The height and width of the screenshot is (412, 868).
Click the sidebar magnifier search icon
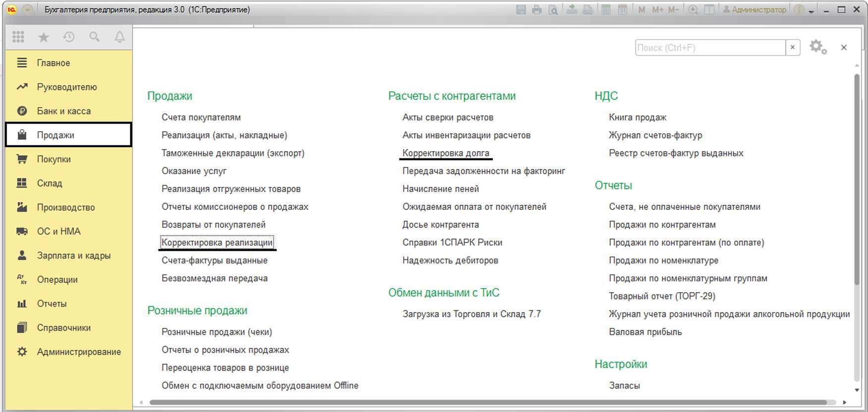click(x=94, y=37)
